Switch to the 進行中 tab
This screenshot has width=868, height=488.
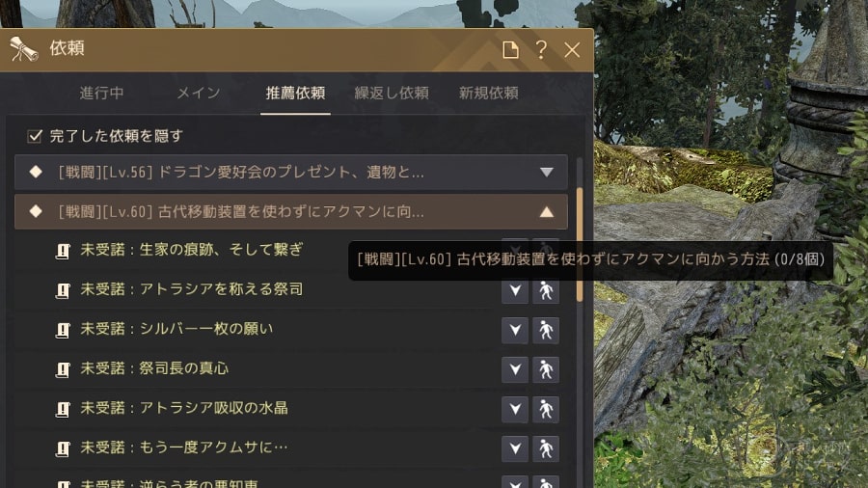click(101, 93)
